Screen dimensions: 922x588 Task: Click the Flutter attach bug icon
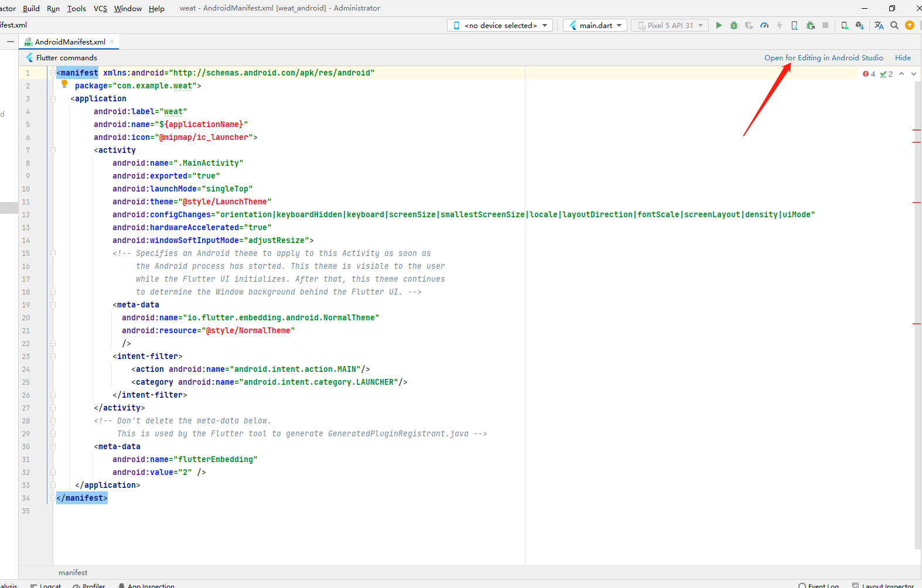[x=811, y=25]
